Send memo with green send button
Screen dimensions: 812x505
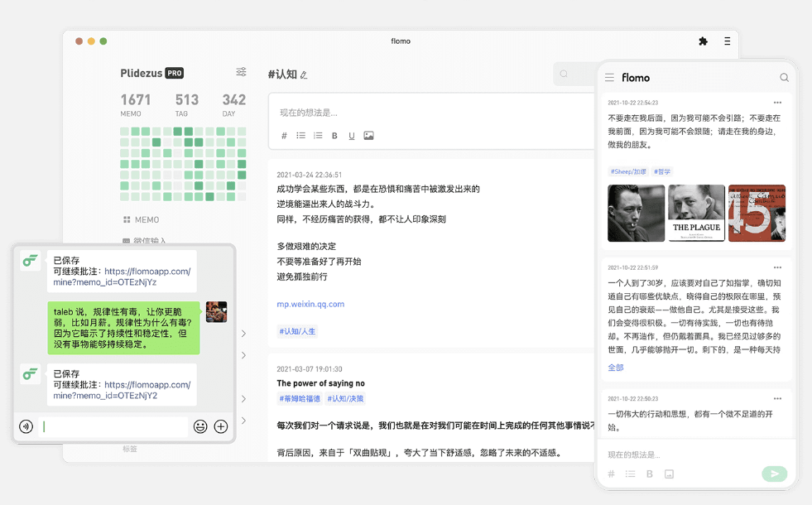pyautogui.click(x=774, y=474)
